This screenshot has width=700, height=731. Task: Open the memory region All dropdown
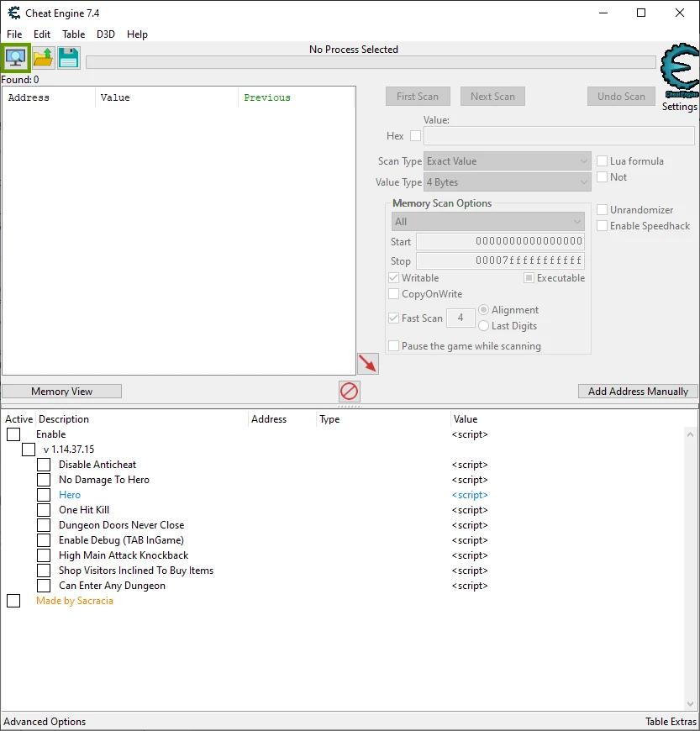tap(487, 222)
